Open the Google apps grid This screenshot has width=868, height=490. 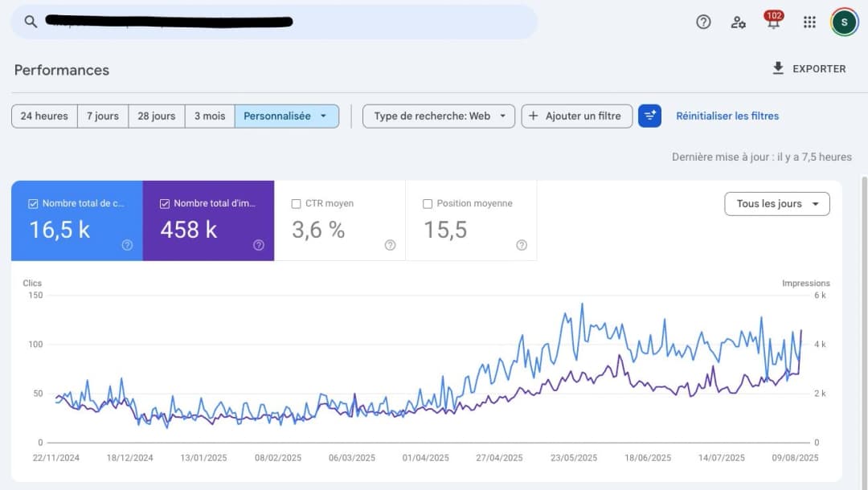(x=809, y=22)
